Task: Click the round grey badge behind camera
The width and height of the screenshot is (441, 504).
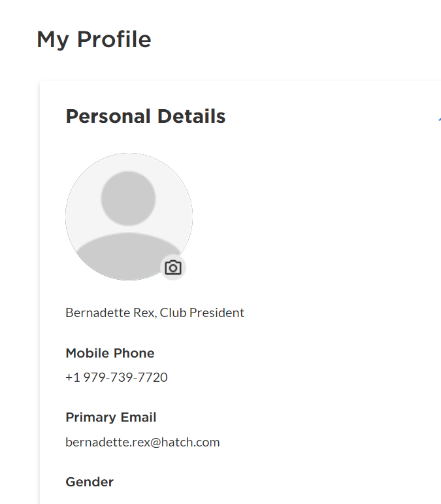Action: click(173, 267)
